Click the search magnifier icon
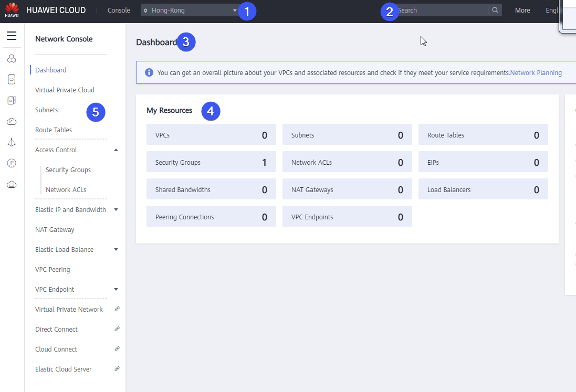The width and height of the screenshot is (576, 392). click(495, 10)
